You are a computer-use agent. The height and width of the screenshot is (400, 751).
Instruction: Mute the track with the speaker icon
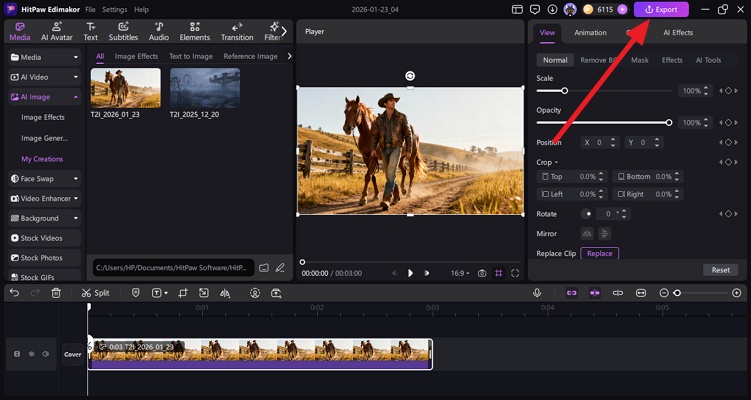(x=45, y=354)
